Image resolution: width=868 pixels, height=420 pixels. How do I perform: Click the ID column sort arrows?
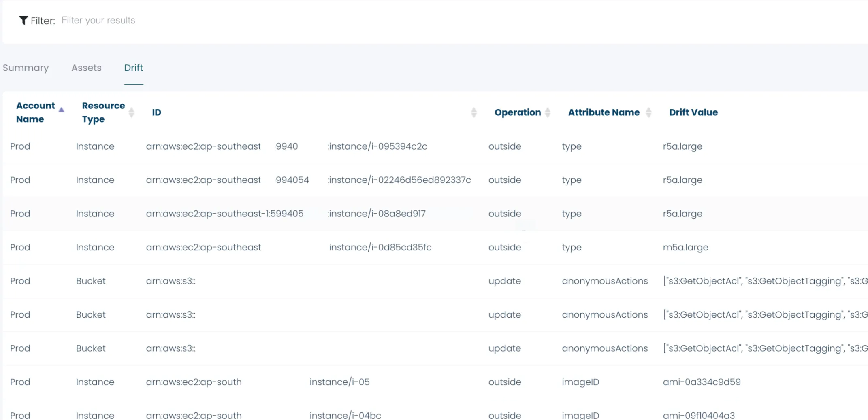point(473,112)
